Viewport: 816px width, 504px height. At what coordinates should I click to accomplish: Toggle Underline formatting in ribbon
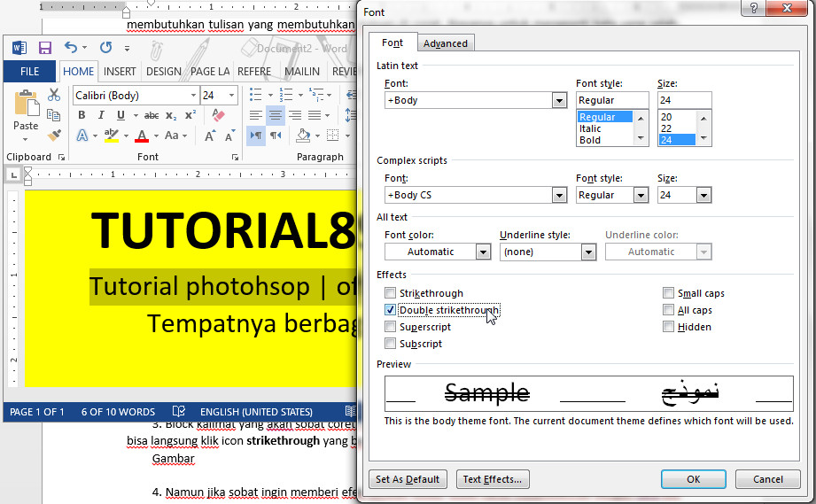[x=120, y=115]
